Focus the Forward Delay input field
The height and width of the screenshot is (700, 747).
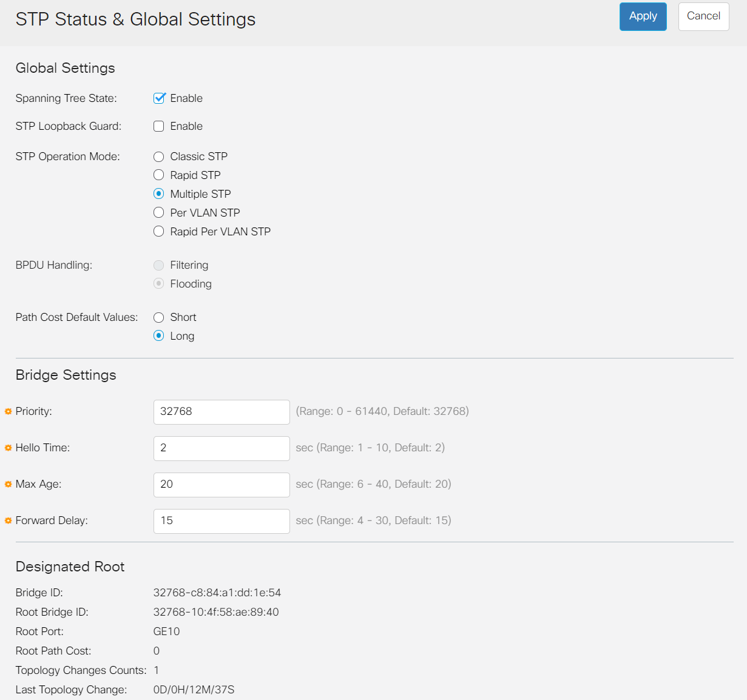click(x=221, y=521)
